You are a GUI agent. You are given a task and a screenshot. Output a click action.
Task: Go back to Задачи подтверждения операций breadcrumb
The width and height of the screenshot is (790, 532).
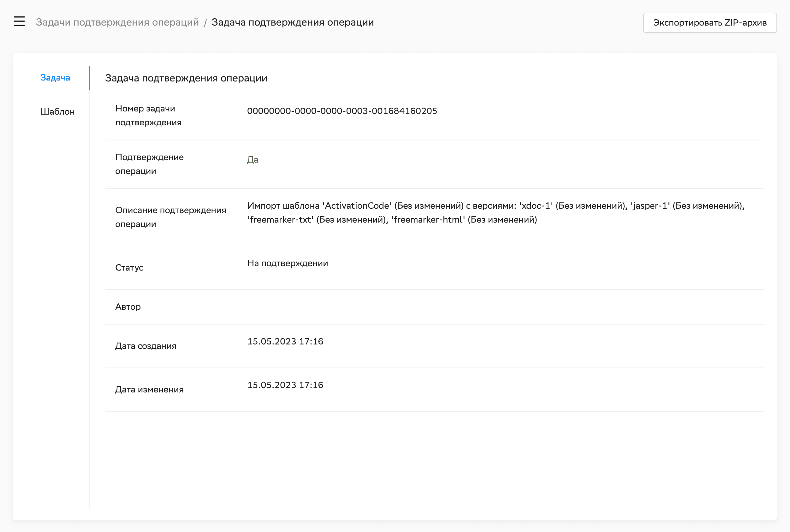pos(117,22)
